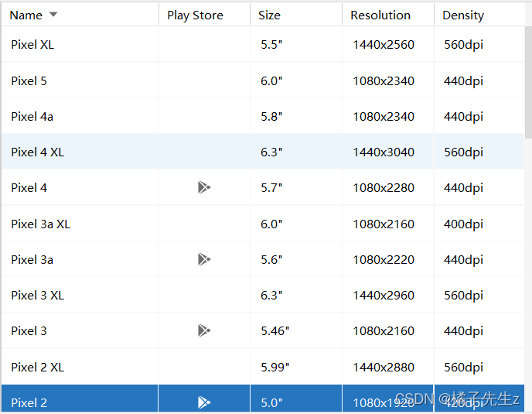Sort by the Resolution column header
Image resolution: width=532 pixels, height=414 pixels.
(388, 15)
